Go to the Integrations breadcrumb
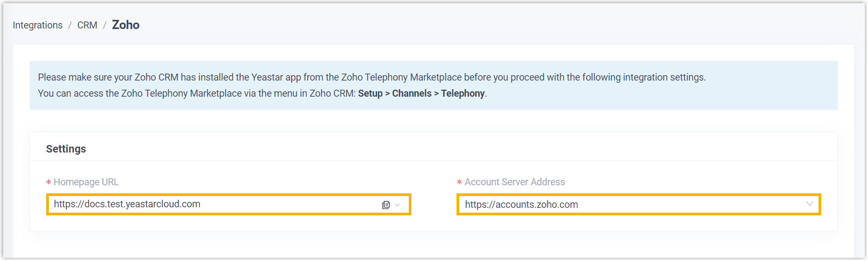The height and width of the screenshot is (261, 868). [38, 25]
